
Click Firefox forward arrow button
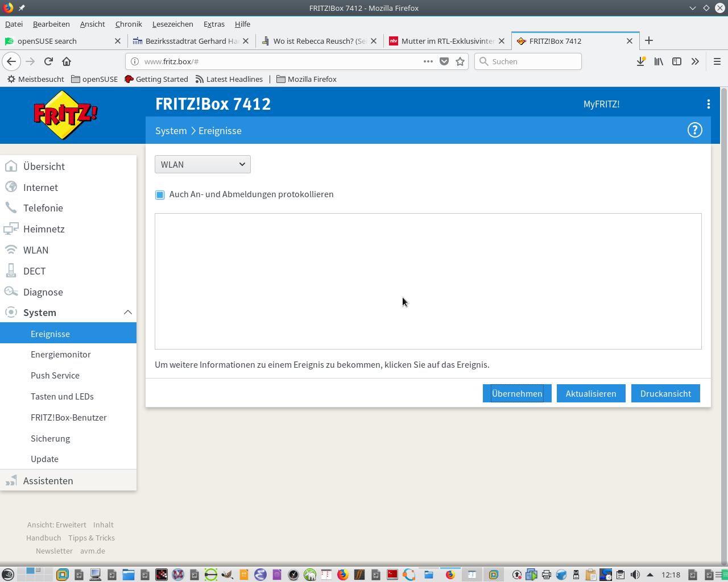tap(30, 61)
